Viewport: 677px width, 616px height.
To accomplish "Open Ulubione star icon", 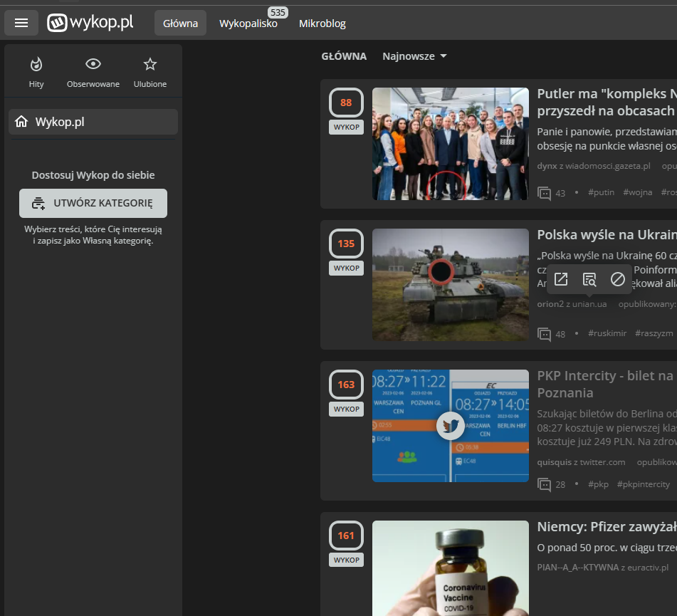I will pos(150,65).
